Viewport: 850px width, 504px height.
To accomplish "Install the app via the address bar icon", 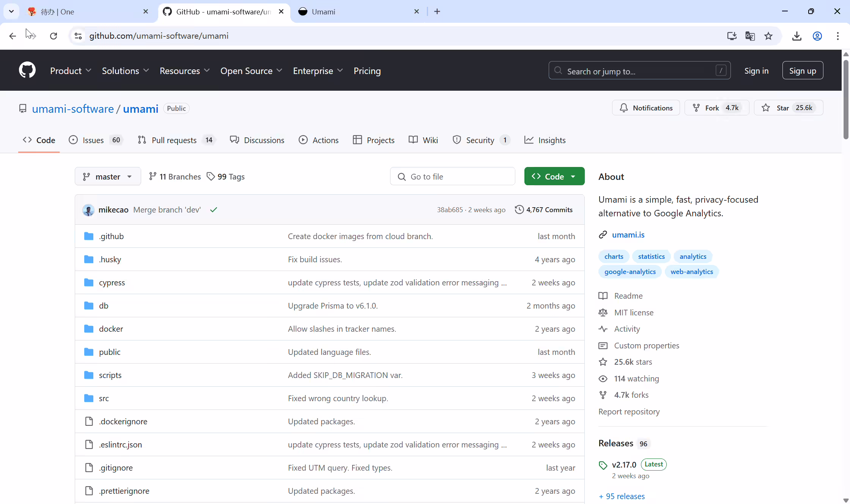I will pos(732,36).
